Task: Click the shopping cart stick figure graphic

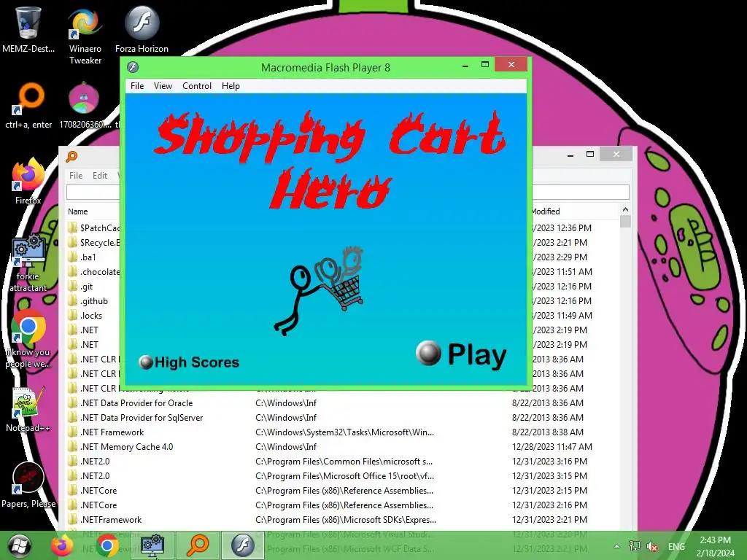Action: (x=318, y=290)
